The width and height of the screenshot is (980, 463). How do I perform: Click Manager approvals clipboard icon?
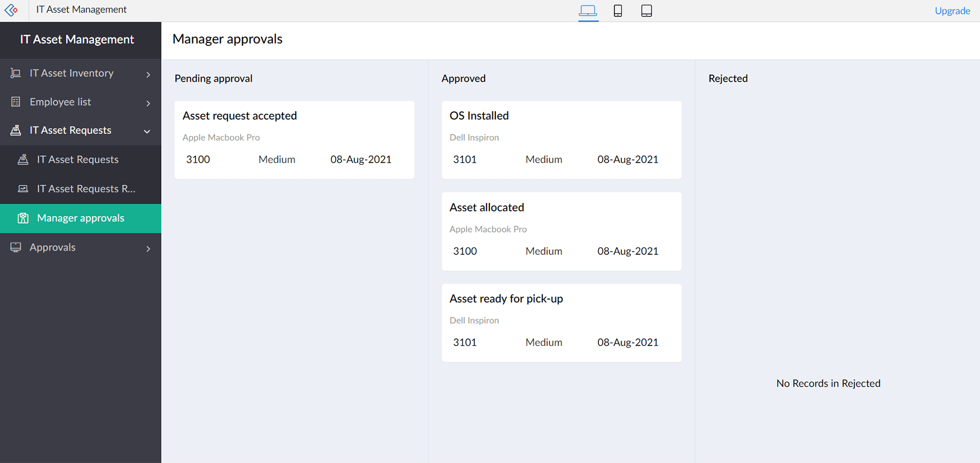[x=23, y=218]
